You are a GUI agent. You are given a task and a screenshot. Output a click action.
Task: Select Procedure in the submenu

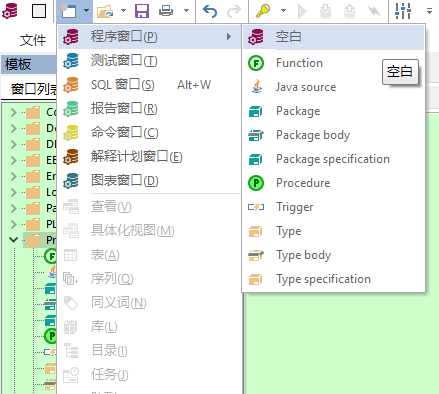pyautogui.click(x=333, y=183)
